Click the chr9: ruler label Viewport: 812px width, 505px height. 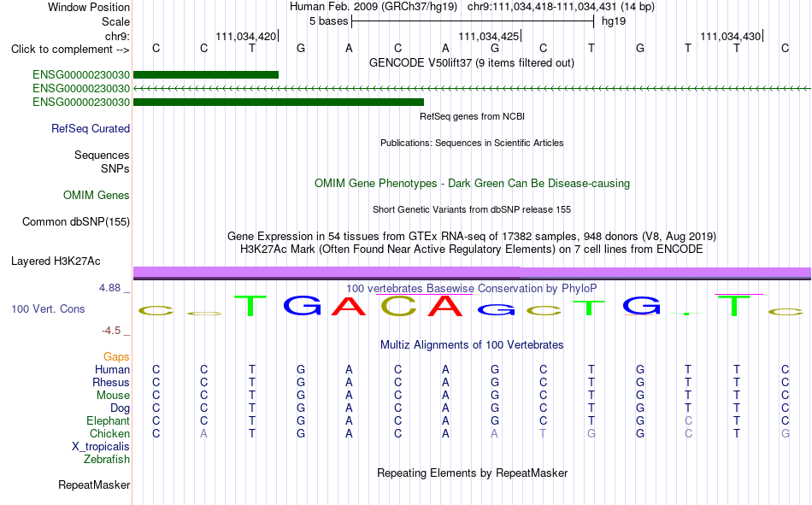tap(117, 36)
